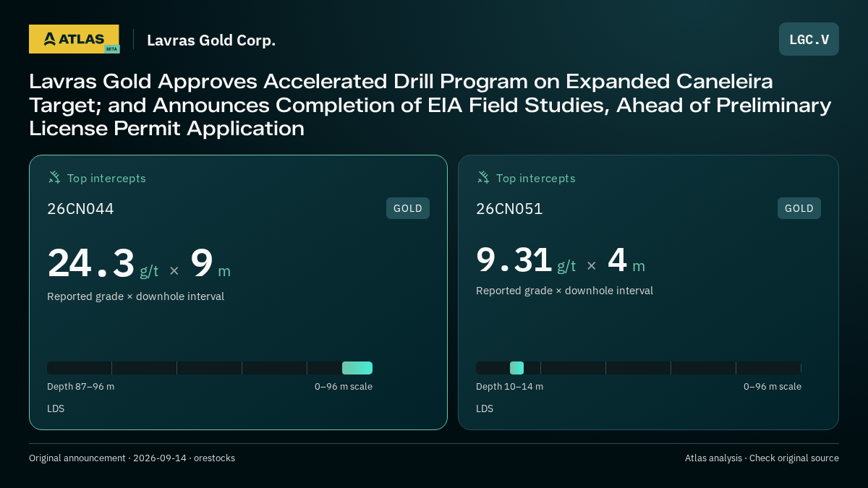Image resolution: width=868 pixels, height=488 pixels.
Task: Click 'Top intercepts' heading in 26CN051 card
Action: pos(535,178)
